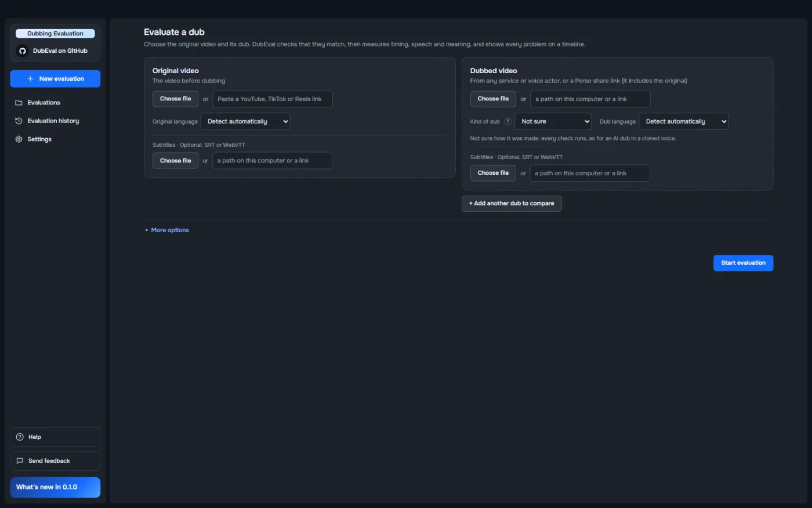Choose file for Dubbed video subtitles

(x=493, y=173)
